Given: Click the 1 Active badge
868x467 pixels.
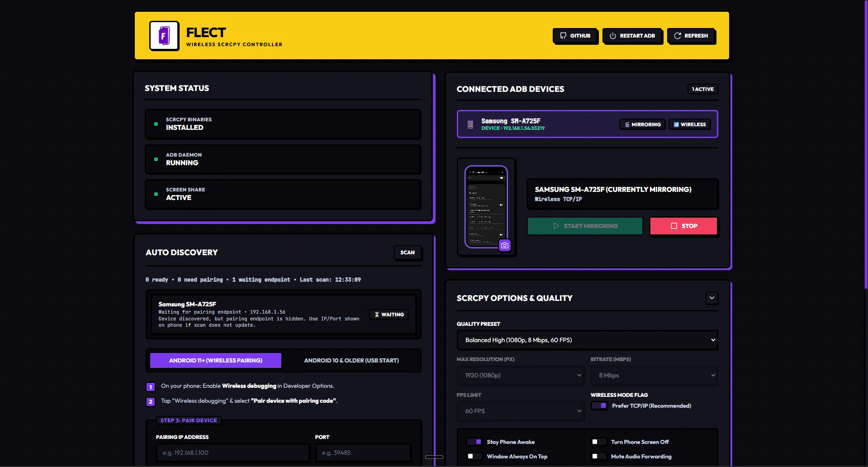Looking at the screenshot, I should pos(703,89).
